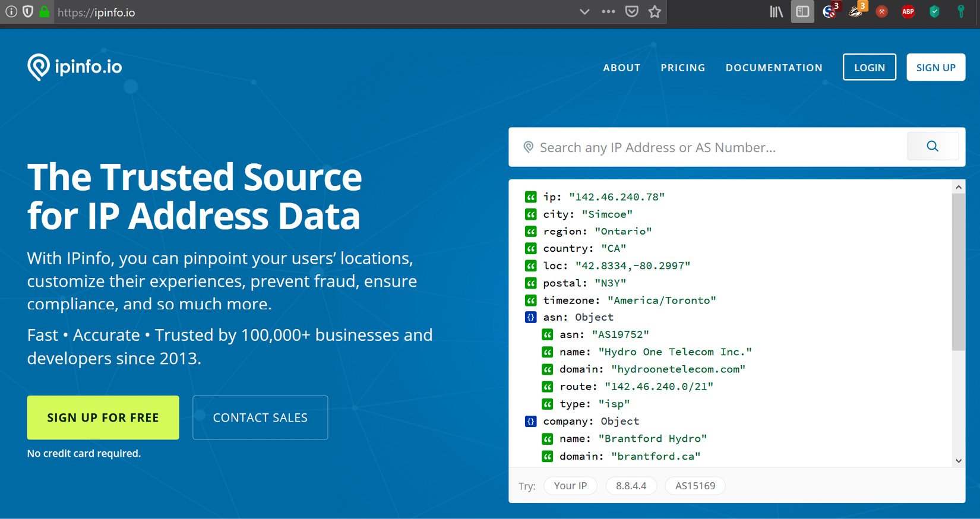Click the JSON panel scroll up arrow
This screenshot has width=980, height=519.
click(x=958, y=187)
